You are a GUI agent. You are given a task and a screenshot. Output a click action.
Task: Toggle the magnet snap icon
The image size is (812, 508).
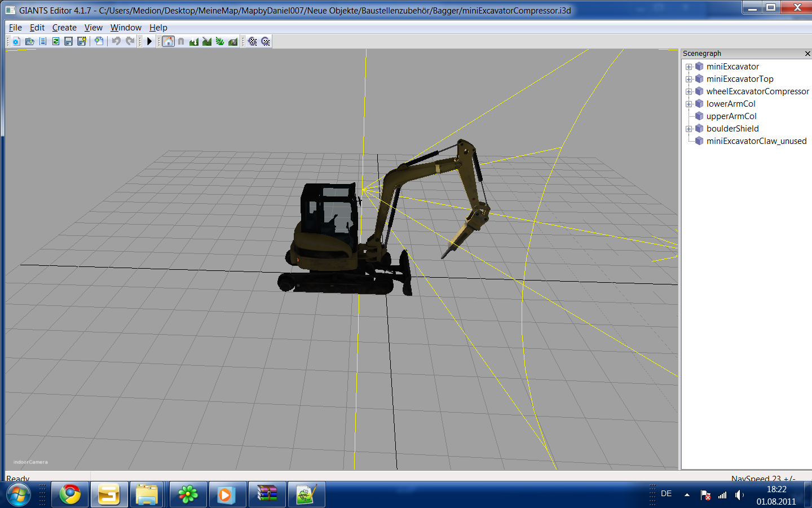point(181,41)
